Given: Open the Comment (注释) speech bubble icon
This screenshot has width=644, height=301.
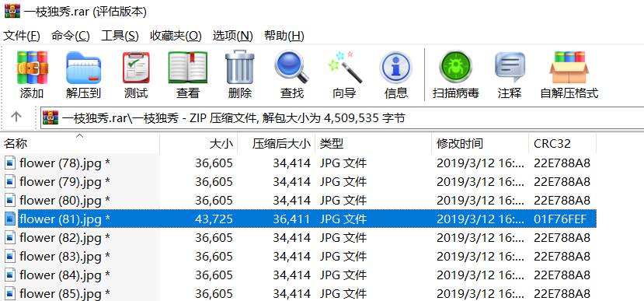Looking at the screenshot, I should tap(510, 68).
